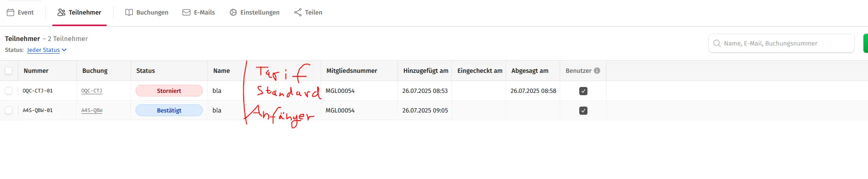This screenshot has height=179, width=868.
Task: Open booking link A4S-QBW
Action: coord(92,110)
